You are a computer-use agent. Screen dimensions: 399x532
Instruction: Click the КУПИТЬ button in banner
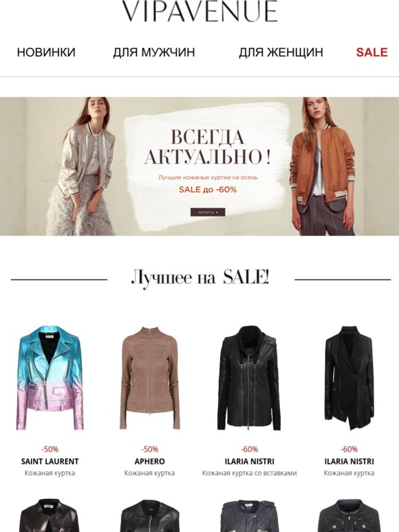point(208,212)
